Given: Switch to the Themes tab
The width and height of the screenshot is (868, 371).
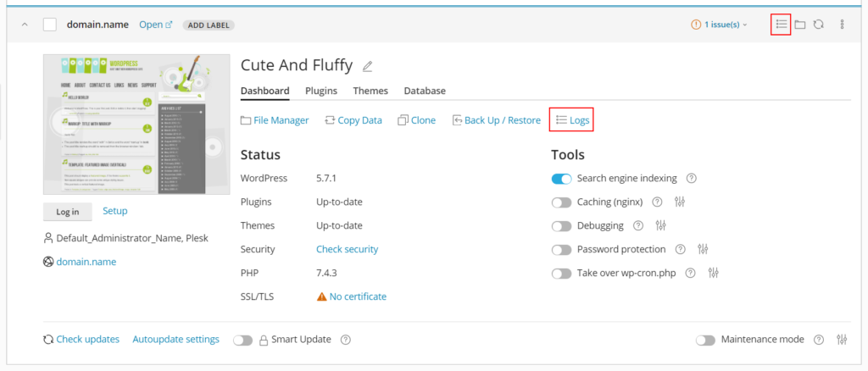Looking at the screenshot, I should coord(370,91).
